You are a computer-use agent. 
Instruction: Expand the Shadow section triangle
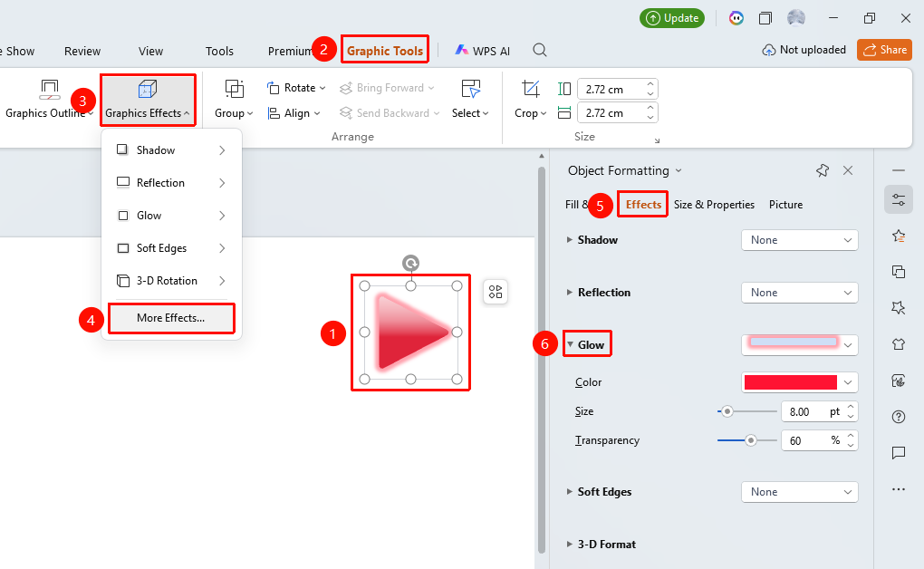pos(569,239)
